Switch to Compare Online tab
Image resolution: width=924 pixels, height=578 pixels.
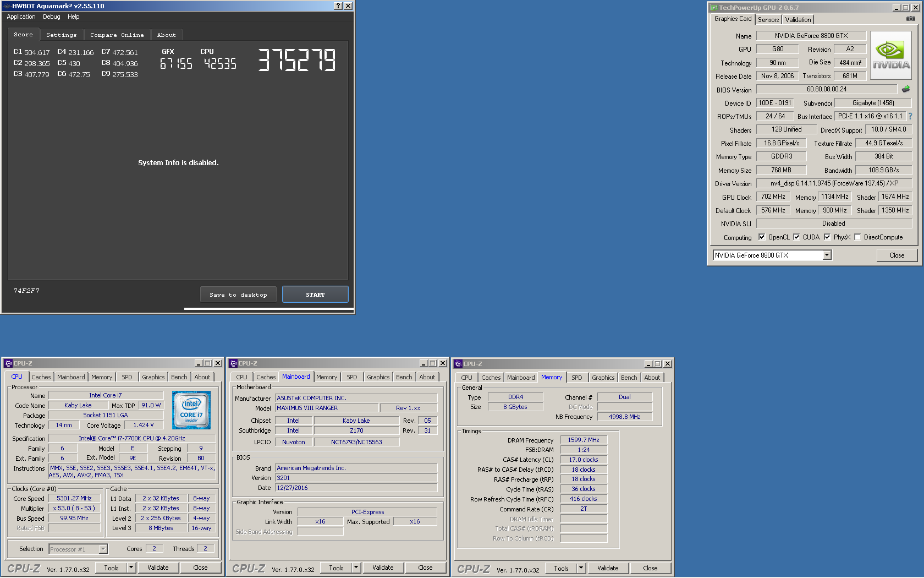(x=117, y=35)
